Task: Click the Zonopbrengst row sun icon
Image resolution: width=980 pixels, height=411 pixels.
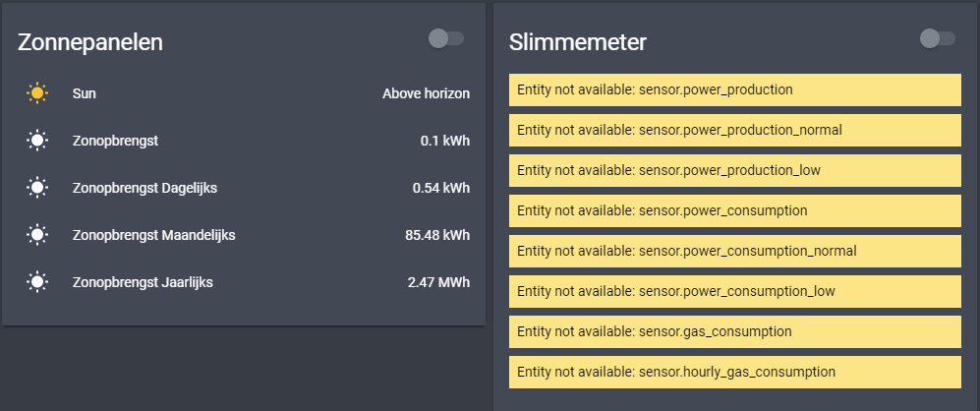Action: tap(37, 141)
